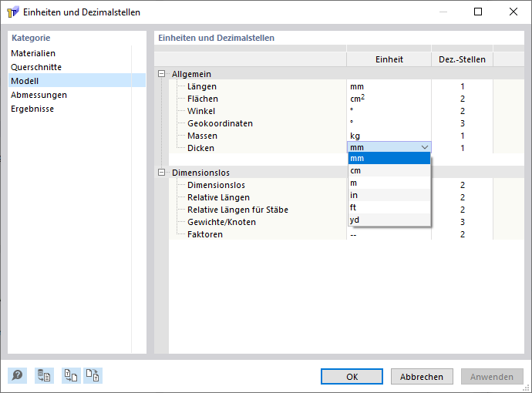Click decimal places value for Geokoordinaten
532x393 pixels.
click(462, 123)
